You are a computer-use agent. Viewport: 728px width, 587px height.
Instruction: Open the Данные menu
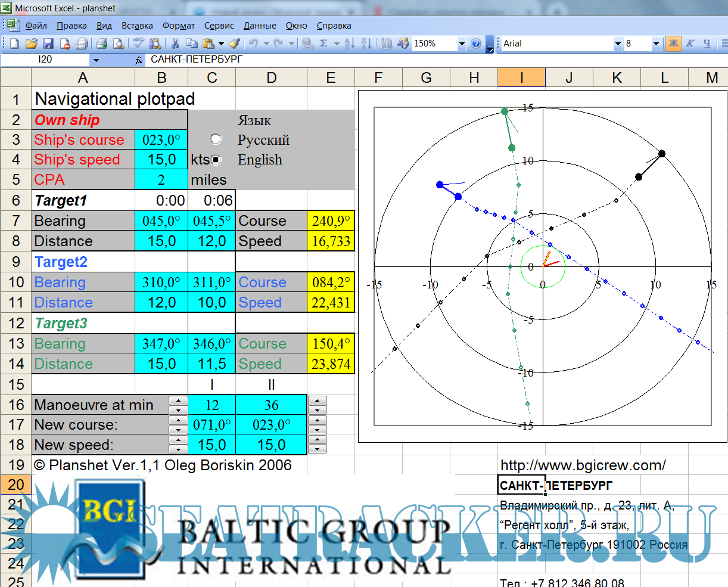point(260,26)
